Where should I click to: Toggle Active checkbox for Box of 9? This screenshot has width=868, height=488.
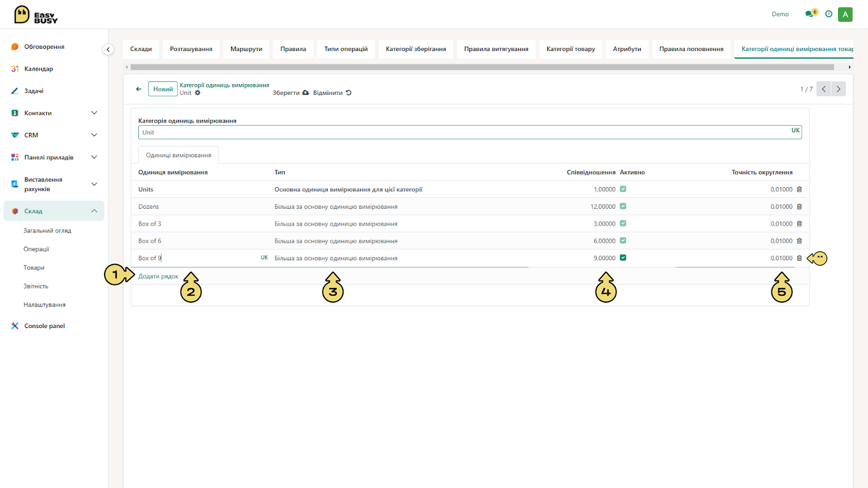[x=623, y=258]
